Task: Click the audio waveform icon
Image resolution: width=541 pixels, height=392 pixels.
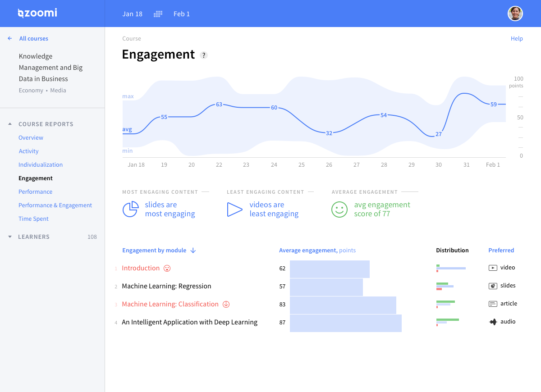Action: (493, 322)
